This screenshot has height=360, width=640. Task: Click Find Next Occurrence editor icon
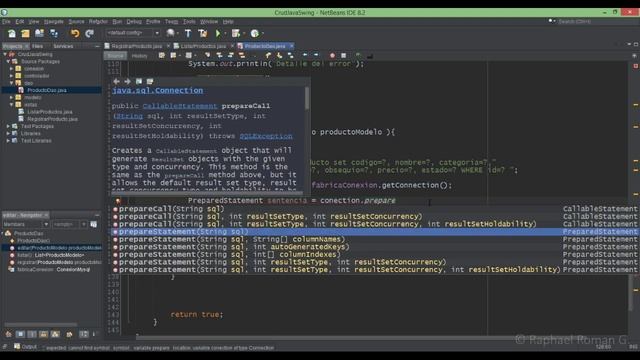pos(231,55)
